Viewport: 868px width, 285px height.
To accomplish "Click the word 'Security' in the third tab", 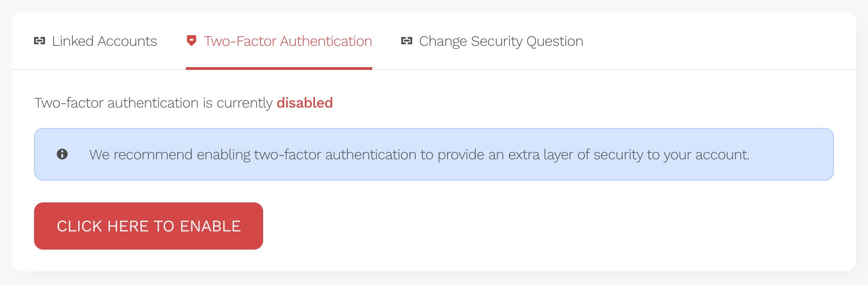I will pos(496,41).
